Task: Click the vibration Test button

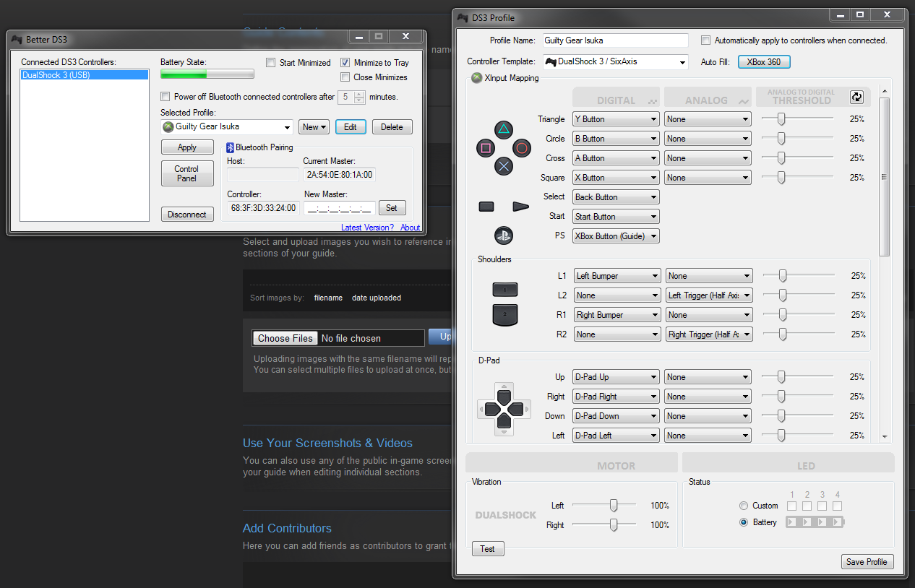Action: point(488,549)
